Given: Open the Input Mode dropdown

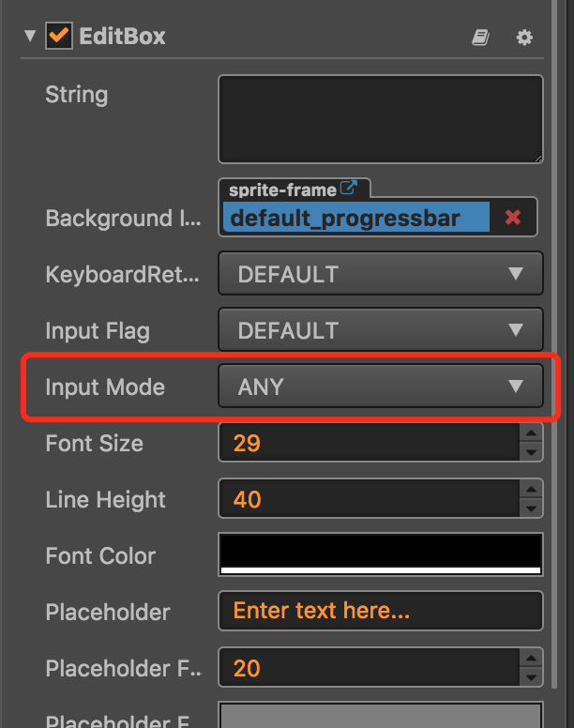Looking at the screenshot, I should tap(380, 387).
